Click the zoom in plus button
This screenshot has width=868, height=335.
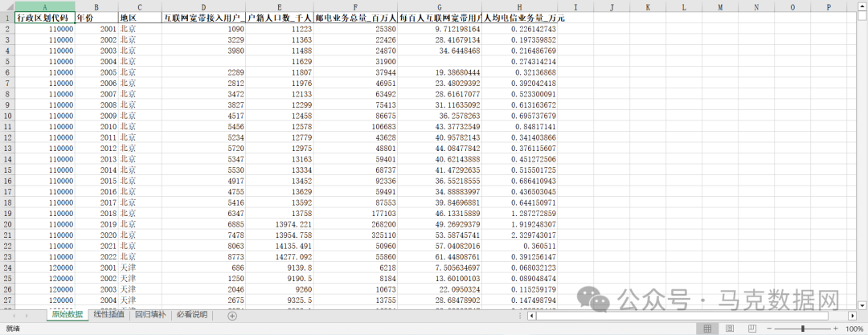tap(837, 329)
